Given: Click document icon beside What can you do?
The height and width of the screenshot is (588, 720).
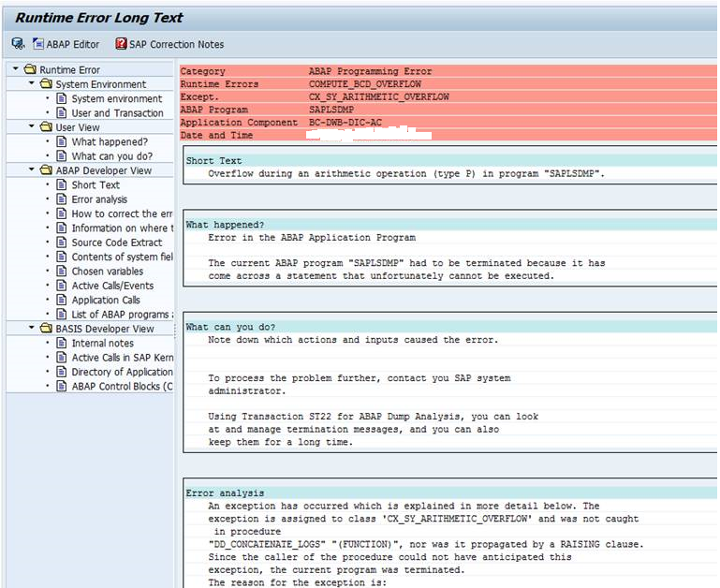Looking at the screenshot, I should tap(62, 155).
